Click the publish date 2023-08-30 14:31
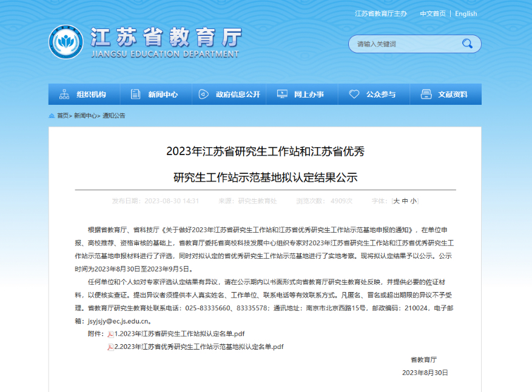Screen dimensions: 532x392 point(172,201)
